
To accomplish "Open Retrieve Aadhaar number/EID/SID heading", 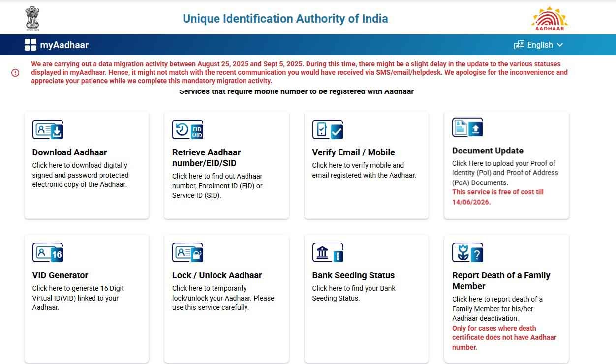I will (x=207, y=158).
